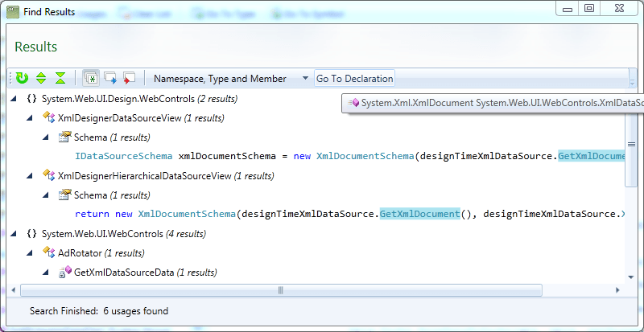Click the Find Results window title icon
The image size is (644, 332).
click(x=14, y=12)
